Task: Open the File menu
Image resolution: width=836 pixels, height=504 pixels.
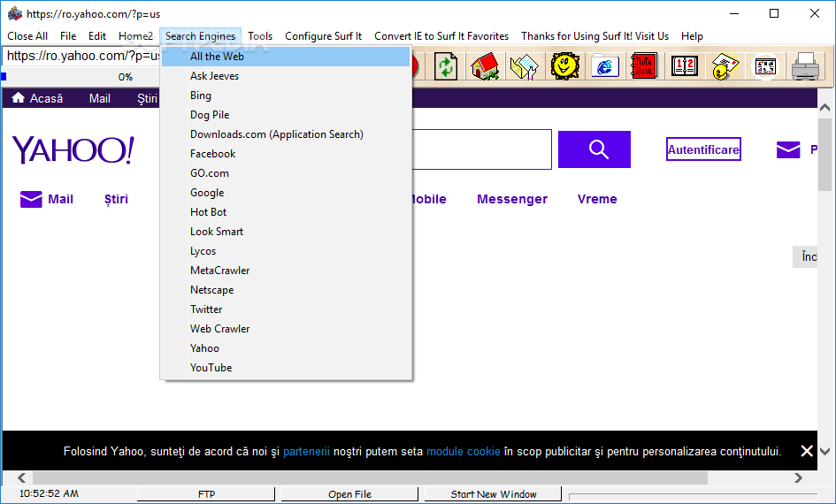Action: pos(68,35)
